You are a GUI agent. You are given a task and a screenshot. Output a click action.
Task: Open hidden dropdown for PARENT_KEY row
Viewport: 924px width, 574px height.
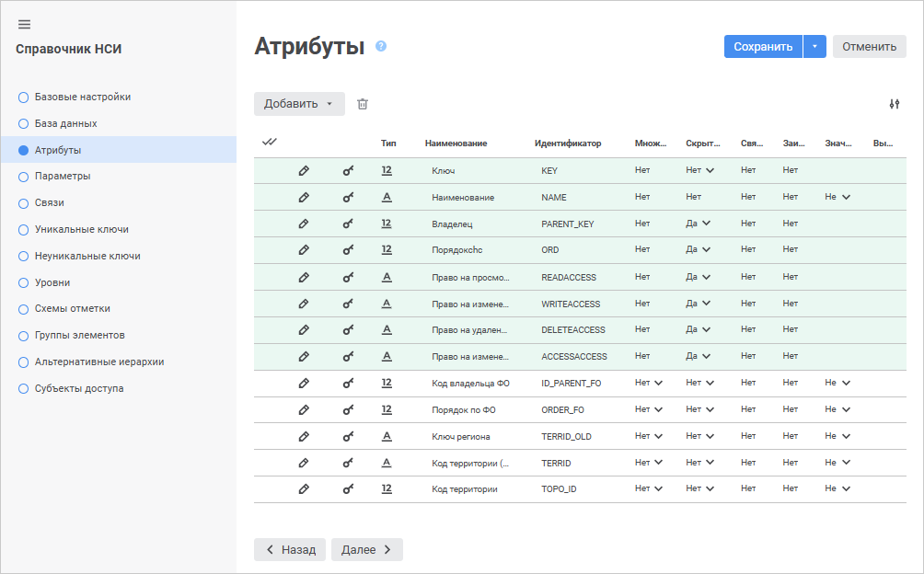tap(699, 224)
